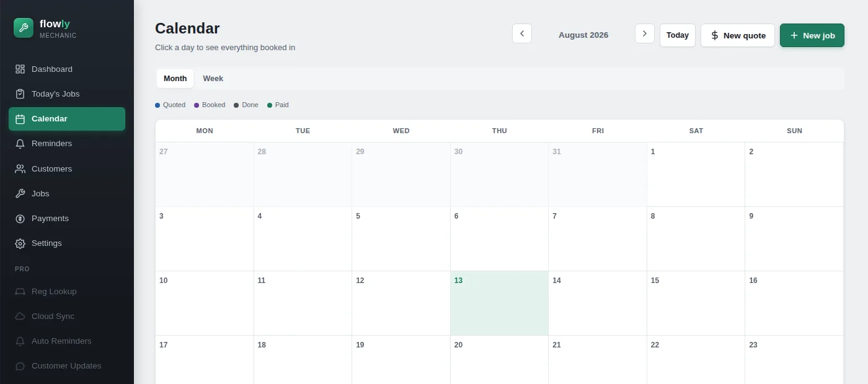Open Customer Updates pro feature

pyautogui.click(x=67, y=366)
